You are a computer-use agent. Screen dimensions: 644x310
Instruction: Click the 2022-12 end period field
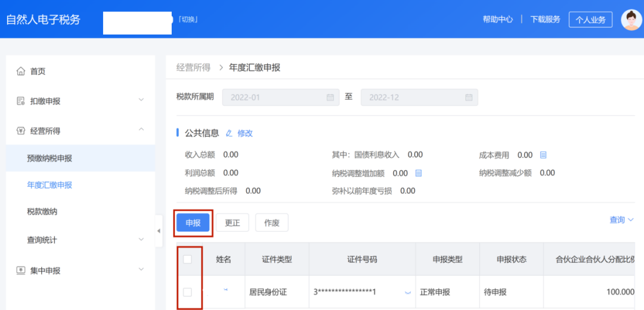point(419,97)
